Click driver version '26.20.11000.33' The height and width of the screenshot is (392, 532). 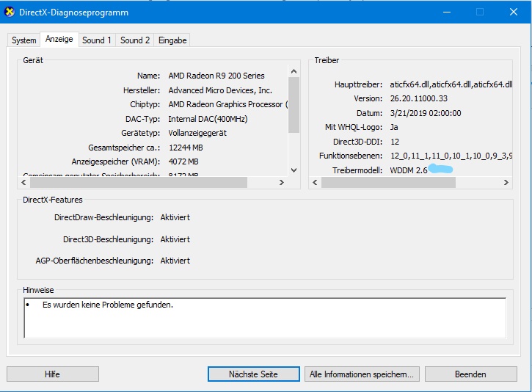click(419, 98)
